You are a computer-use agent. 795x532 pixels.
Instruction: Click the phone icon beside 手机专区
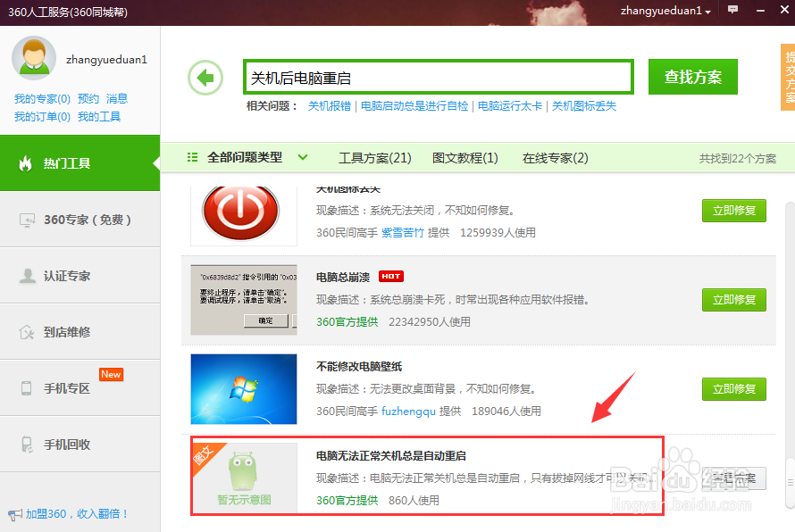27,388
